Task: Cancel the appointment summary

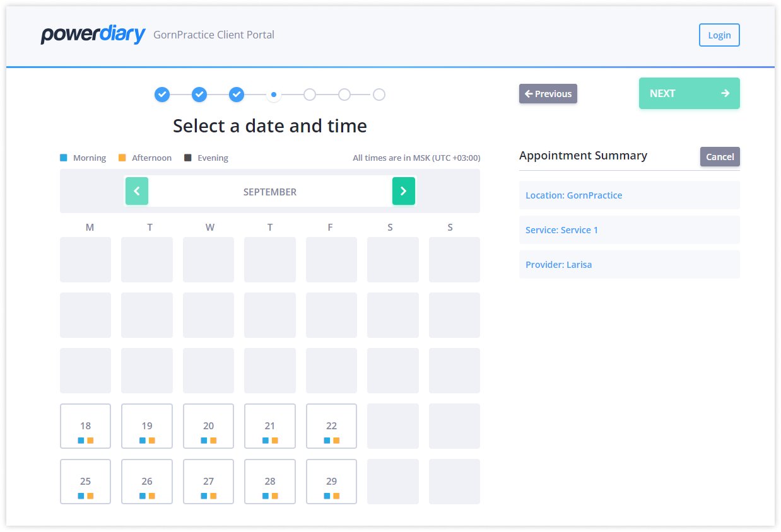Action: (720, 156)
